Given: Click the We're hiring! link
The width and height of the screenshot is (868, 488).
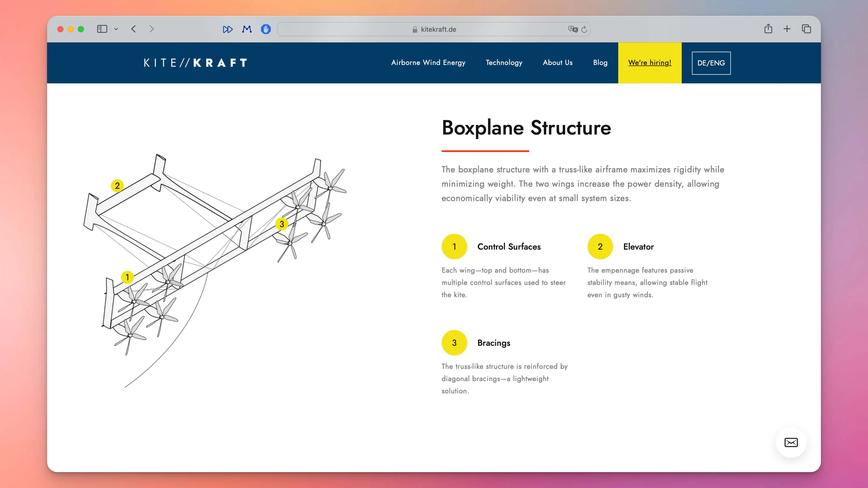Looking at the screenshot, I should (x=650, y=63).
